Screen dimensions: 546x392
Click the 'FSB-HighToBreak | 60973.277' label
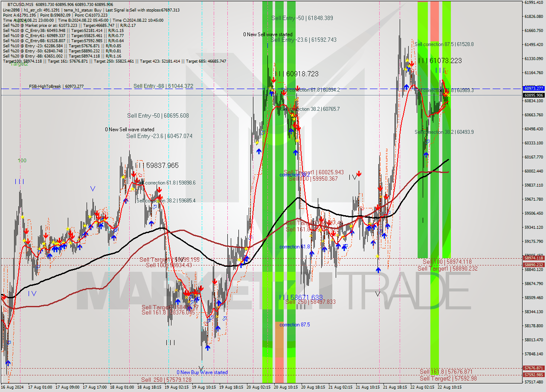click(56, 86)
